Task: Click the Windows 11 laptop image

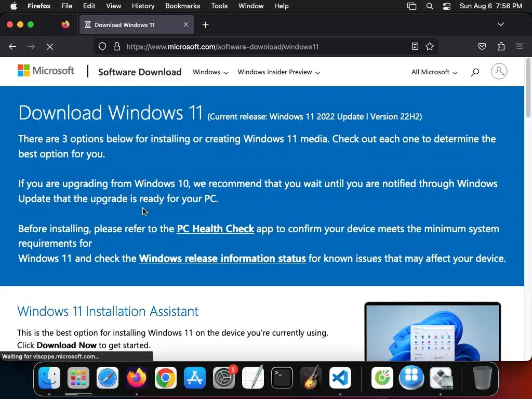Action: [433, 331]
